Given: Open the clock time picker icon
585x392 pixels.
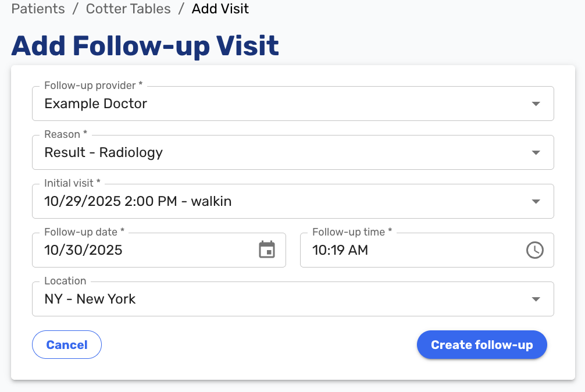Looking at the screenshot, I should (x=534, y=250).
